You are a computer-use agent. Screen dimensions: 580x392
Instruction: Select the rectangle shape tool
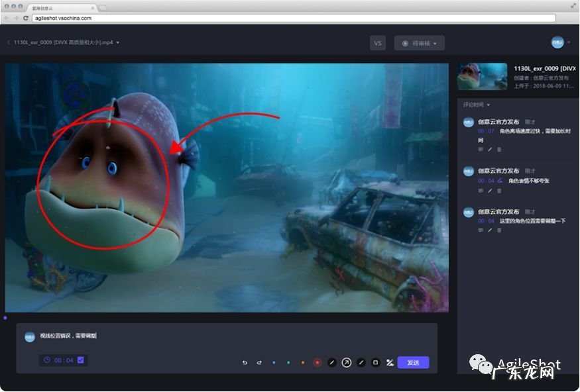pyautogui.click(x=375, y=363)
